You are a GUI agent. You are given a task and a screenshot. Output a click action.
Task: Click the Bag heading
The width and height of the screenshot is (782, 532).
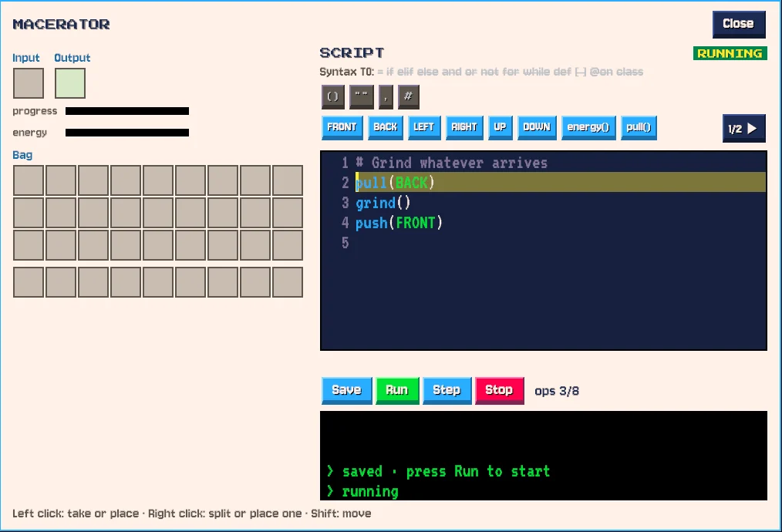tap(22, 155)
